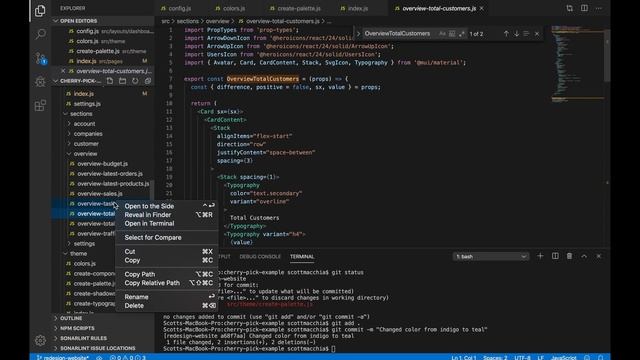Switch to the TERMINAL panel tab
This screenshot has width=640, height=360.
click(302, 257)
